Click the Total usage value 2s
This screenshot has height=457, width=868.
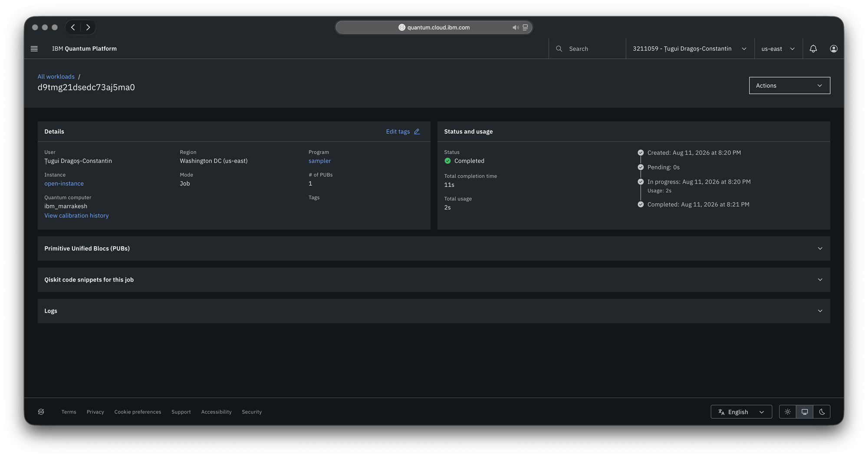(x=447, y=207)
